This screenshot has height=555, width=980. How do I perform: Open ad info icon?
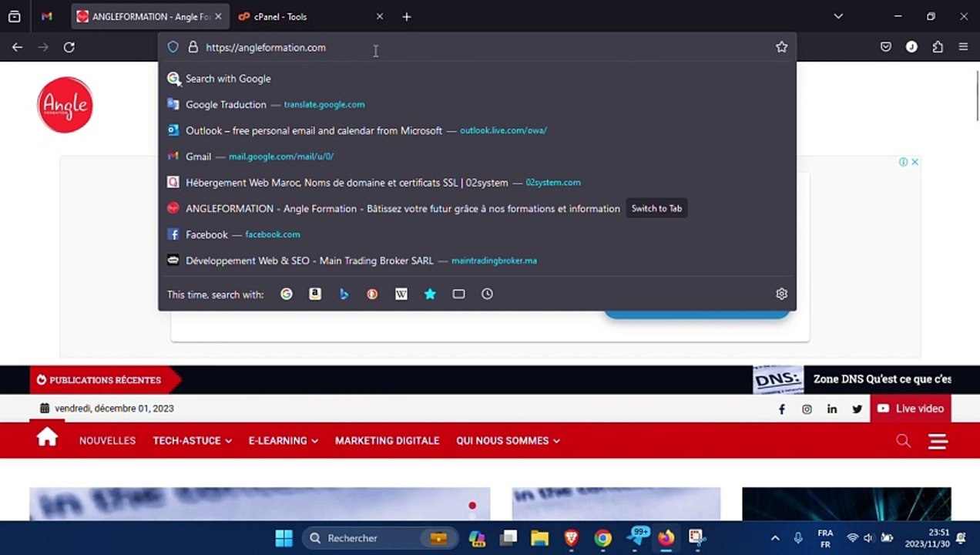click(x=903, y=162)
